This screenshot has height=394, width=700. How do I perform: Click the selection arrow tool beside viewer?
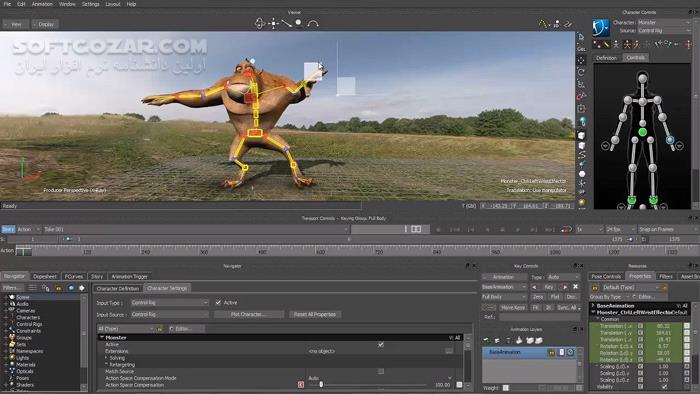tap(581, 37)
